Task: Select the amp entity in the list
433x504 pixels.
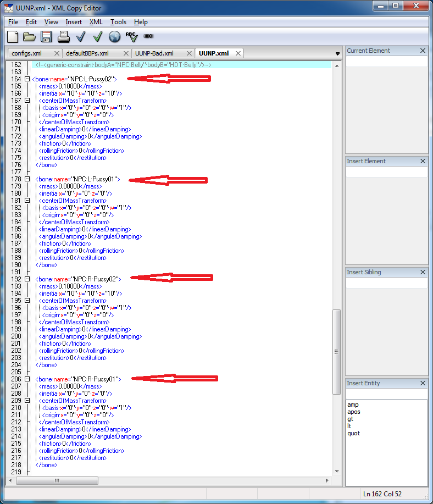Action: click(x=353, y=405)
